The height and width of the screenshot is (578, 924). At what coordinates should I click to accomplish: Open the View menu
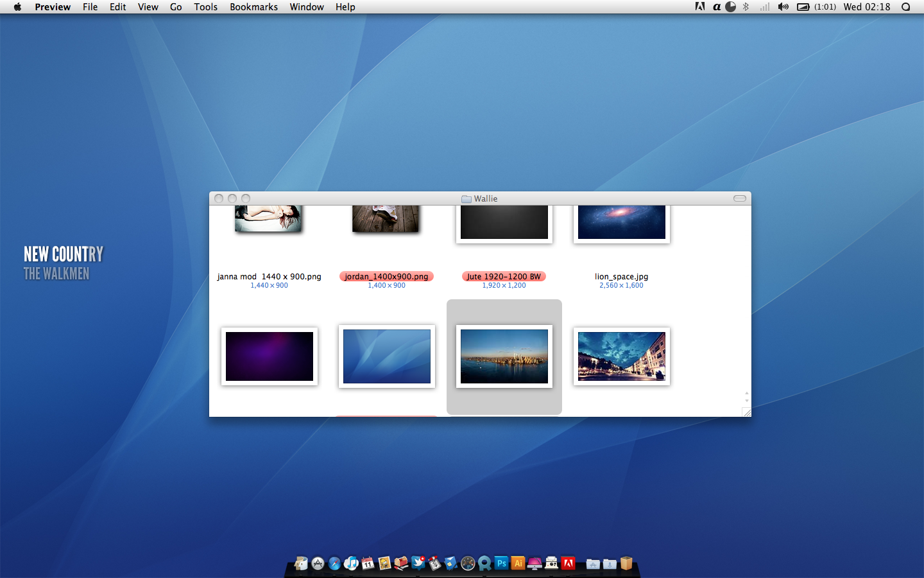148,6
